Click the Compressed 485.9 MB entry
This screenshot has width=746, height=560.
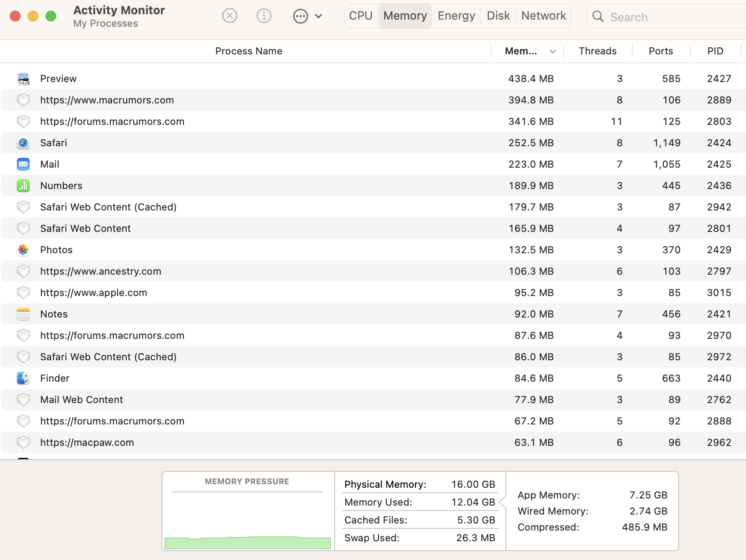[x=593, y=527]
